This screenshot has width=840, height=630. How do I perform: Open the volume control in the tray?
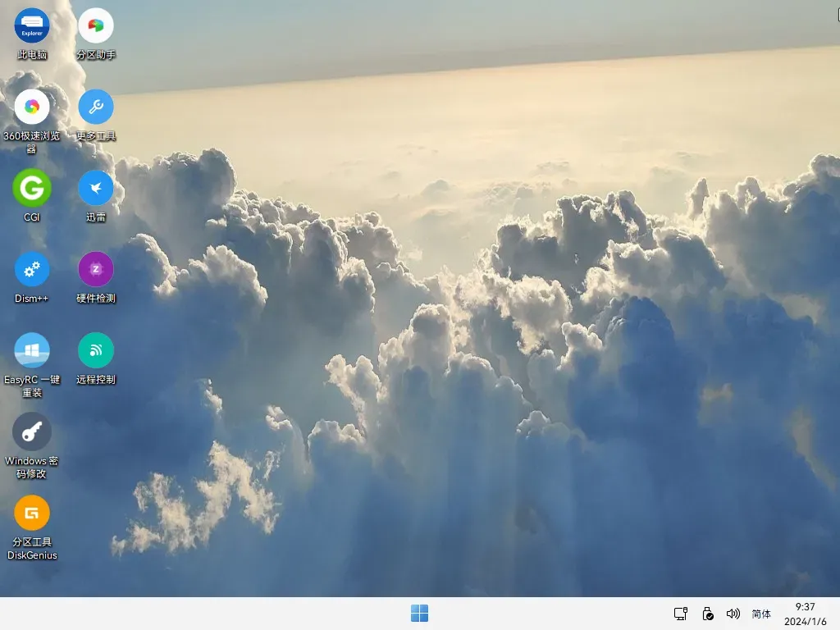(733, 613)
